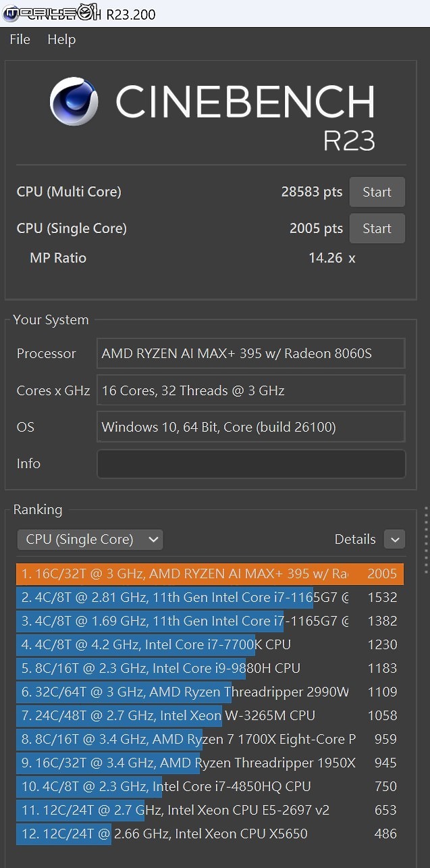The height and width of the screenshot is (868, 430).
Task: Click the OS field showing Windows 10
Action: coord(251,427)
